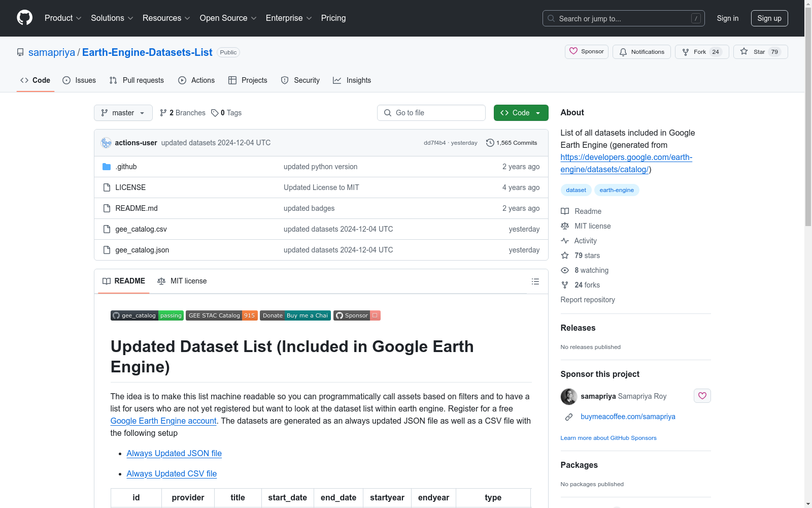812x508 pixels.
Task: Click the earth-engine topic tag
Action: coord(617,190)
